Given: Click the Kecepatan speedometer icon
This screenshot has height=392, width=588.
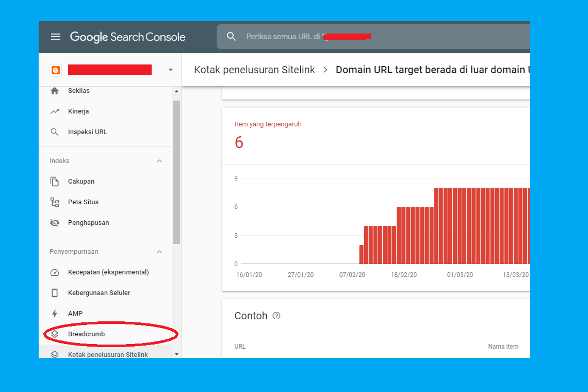Looking at the screenshot, I should pyautogui.click(x=55, y=272).
